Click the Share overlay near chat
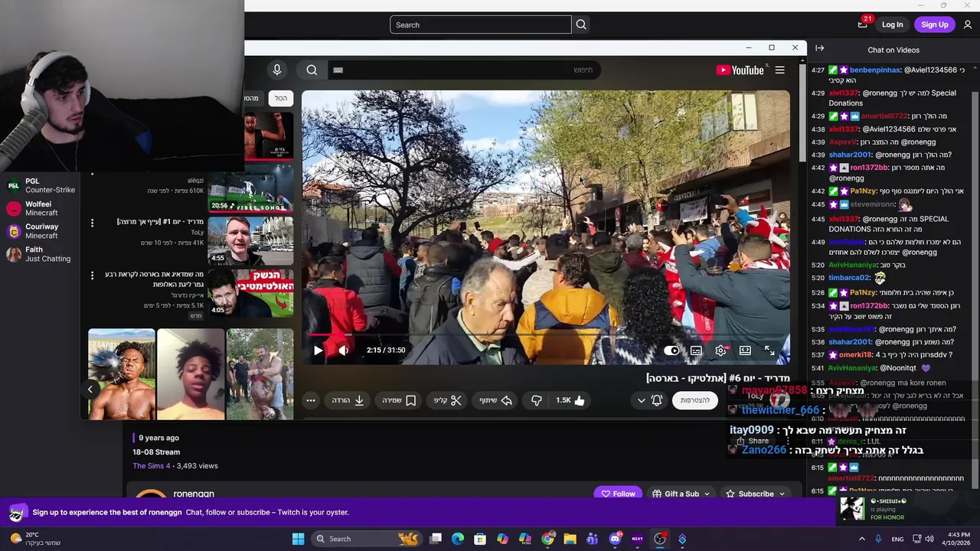 (x=752, y=441)
